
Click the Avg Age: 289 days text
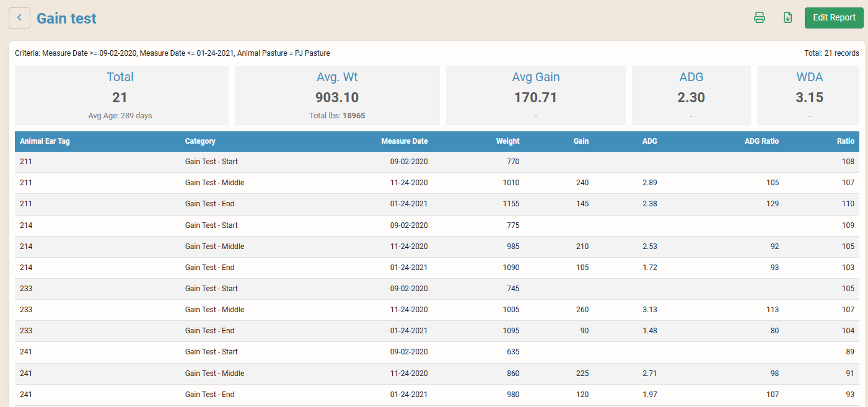[x=120, y=116]
